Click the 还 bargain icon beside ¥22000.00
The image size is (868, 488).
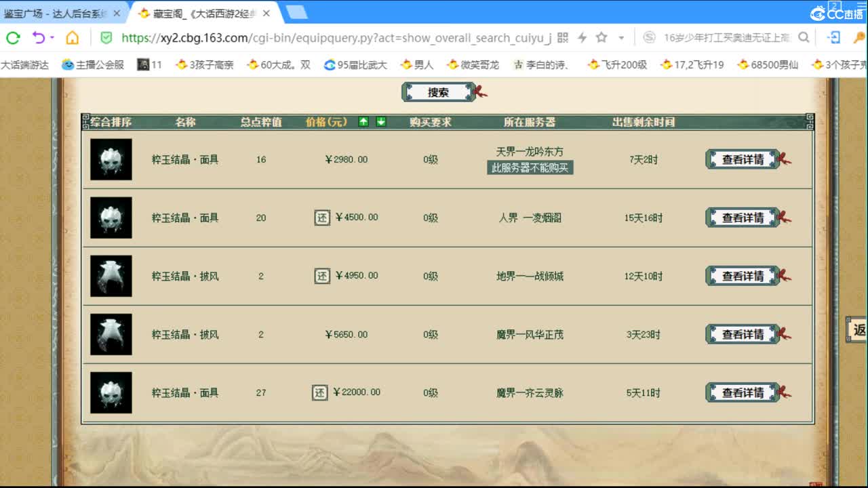pos(320,392)
